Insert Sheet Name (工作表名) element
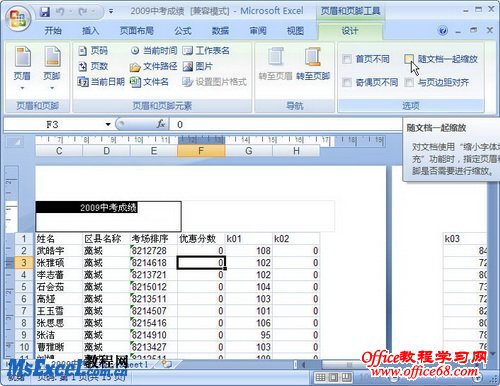Viewport: 500px width, 386px height. coord(206,51)
